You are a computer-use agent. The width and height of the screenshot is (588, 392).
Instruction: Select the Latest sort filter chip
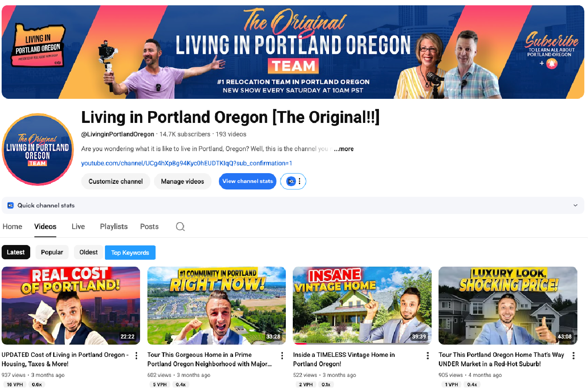[16, 252]
